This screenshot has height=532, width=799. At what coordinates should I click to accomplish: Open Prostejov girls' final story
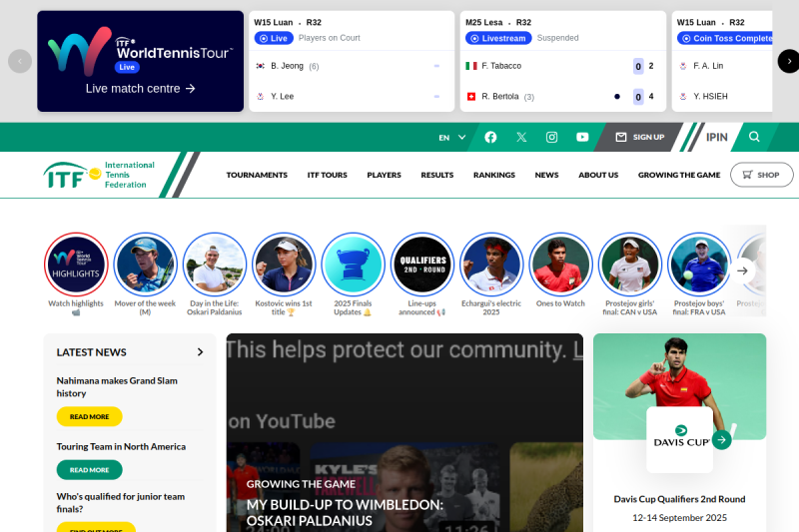pos(630,265)
